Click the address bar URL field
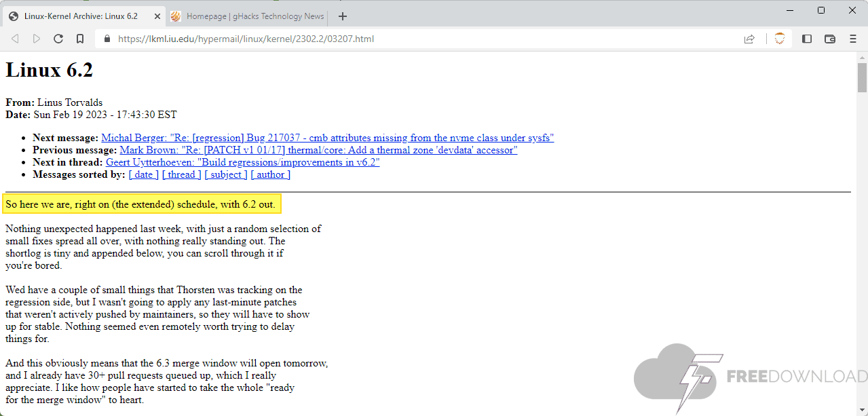Image resolution: width=868 pixels, height=416 pixels. click(407, 39)
